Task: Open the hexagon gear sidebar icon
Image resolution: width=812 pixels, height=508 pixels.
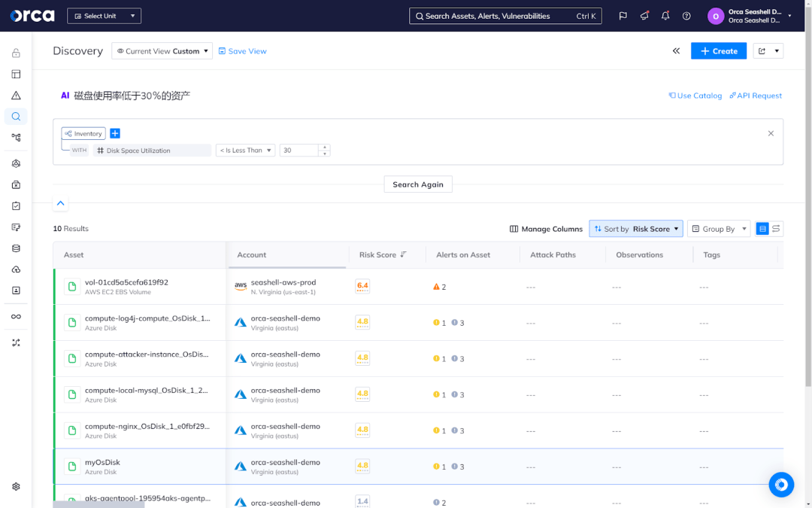Action: coord(16,164)
